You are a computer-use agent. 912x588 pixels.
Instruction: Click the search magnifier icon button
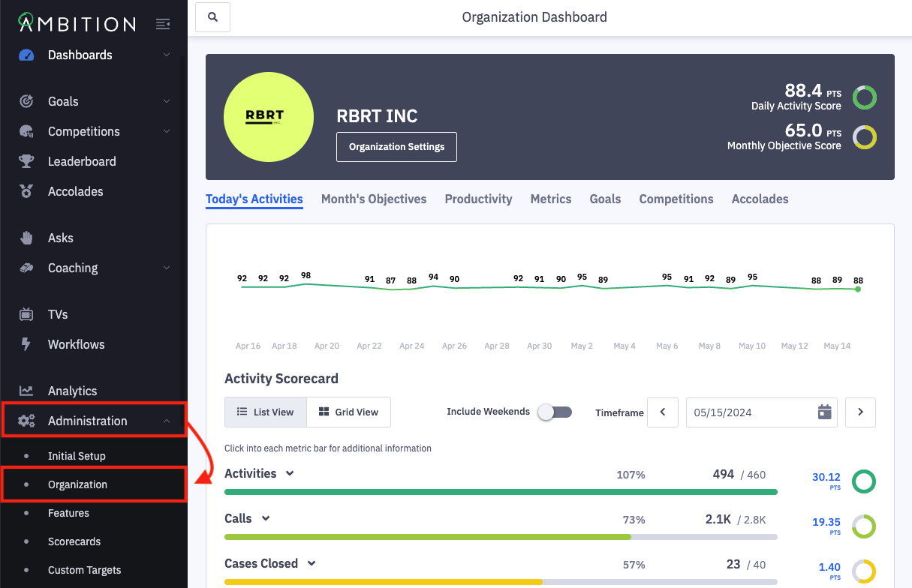(212, 17)
